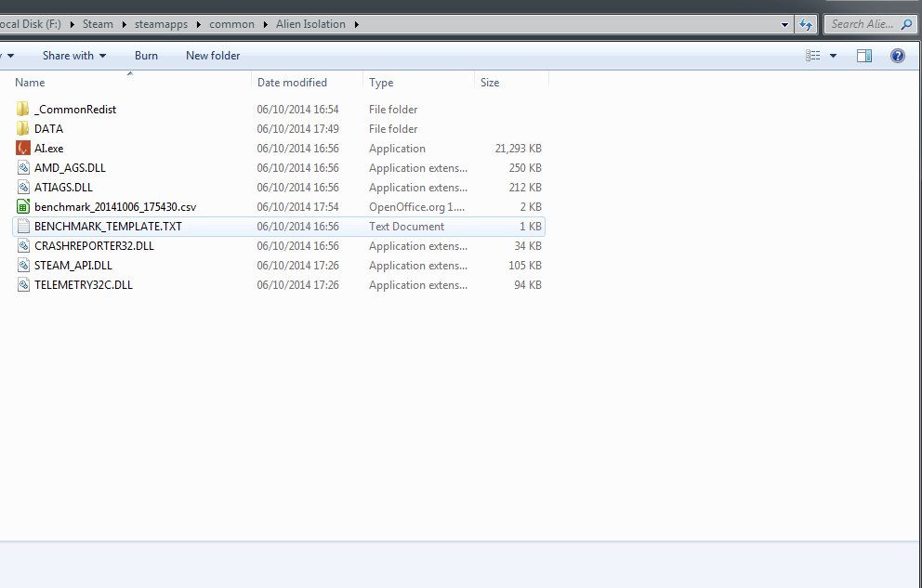This screenshot has height=588, width=922.
Task: Expand the arrow after Alien Isolation
Action: 356,25
